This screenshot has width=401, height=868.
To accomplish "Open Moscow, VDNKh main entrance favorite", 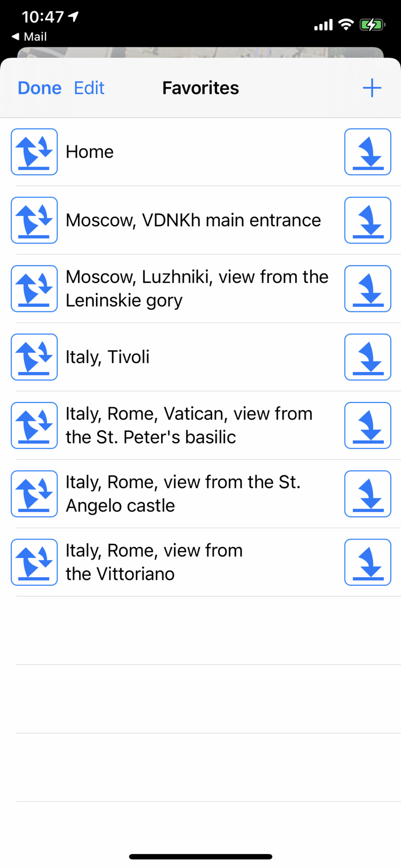I will coord(193,220).
